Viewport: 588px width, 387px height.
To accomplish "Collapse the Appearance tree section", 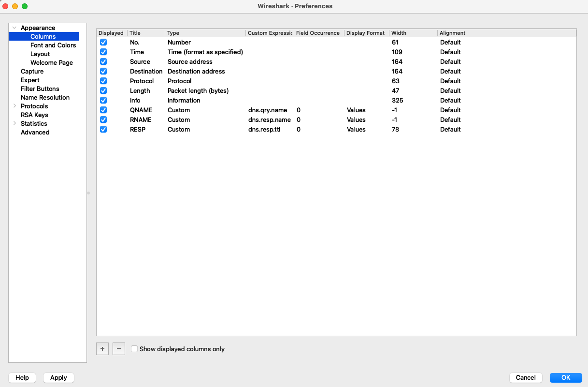I will coord(14,28).
